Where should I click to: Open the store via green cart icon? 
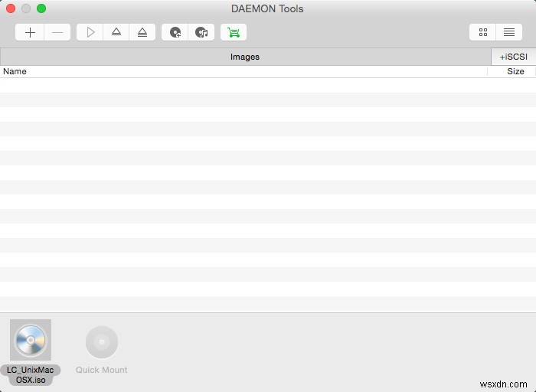point(234,32)
